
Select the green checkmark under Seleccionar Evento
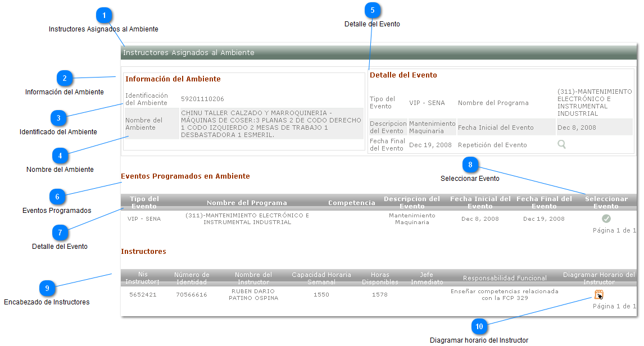point(606,220)
